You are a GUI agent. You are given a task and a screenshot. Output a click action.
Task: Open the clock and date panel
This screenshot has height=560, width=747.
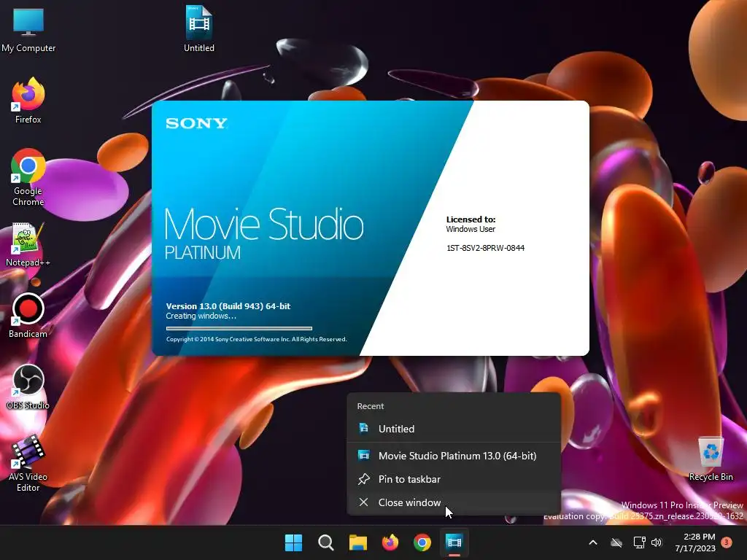(x=695, y=542)
